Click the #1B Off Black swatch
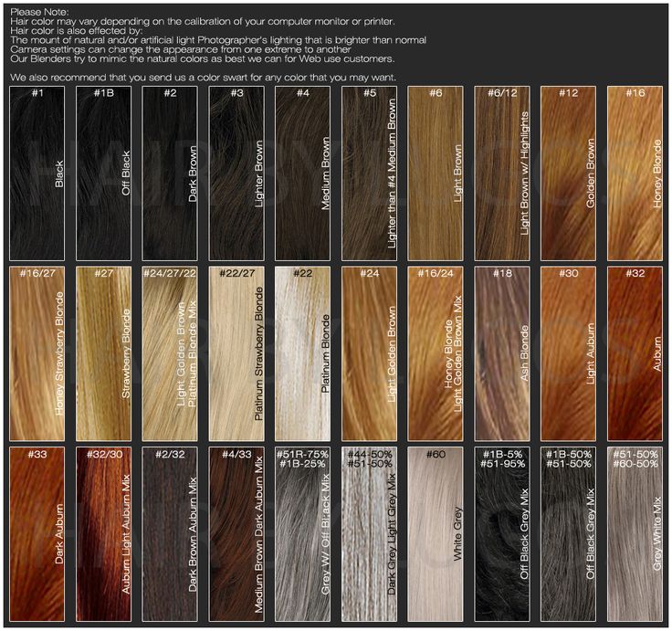 103,174
